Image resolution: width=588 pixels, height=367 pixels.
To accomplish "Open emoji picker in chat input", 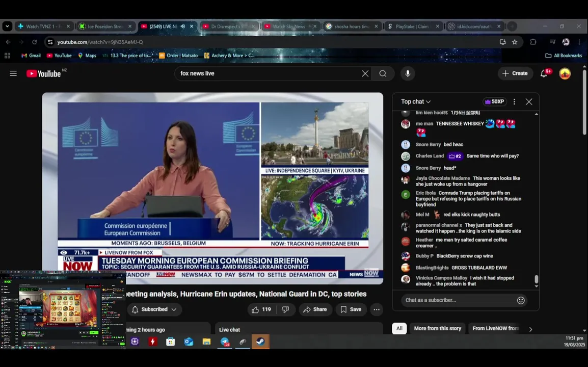I will click(x=521, y=300).
